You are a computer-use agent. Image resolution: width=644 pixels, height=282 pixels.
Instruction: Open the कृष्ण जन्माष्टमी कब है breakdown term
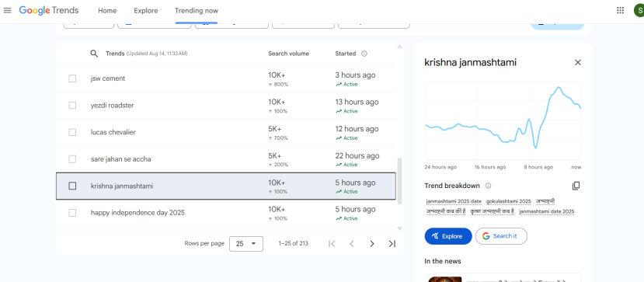coord(493,211)
